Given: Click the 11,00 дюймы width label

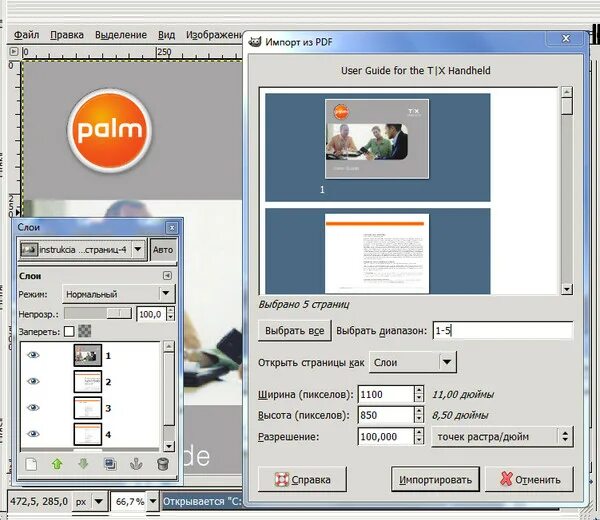Looking at the screenshot, I should pos(463,394).
